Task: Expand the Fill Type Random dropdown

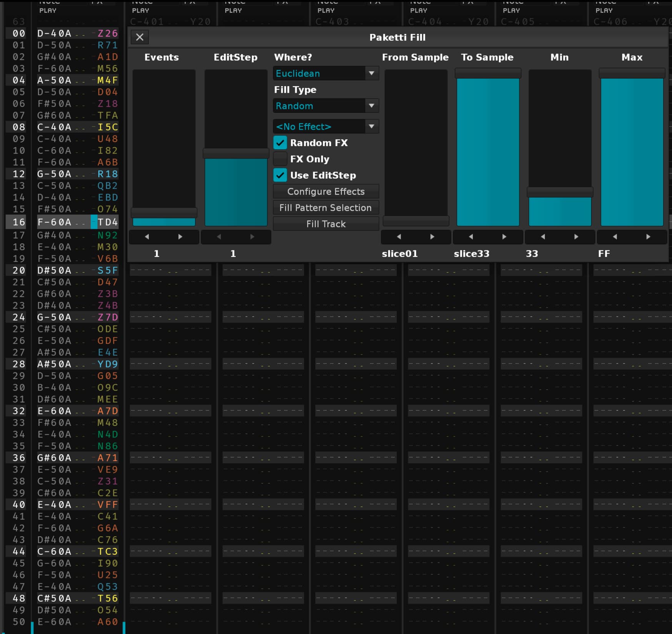Action: tap(326, 106)
